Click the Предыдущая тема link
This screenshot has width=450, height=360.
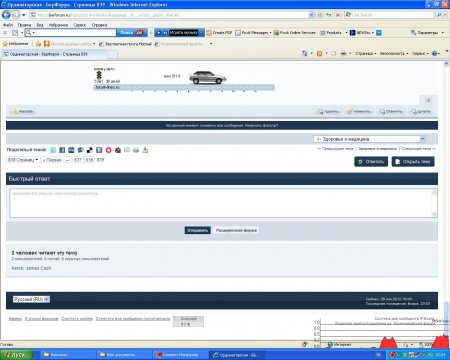335,149
